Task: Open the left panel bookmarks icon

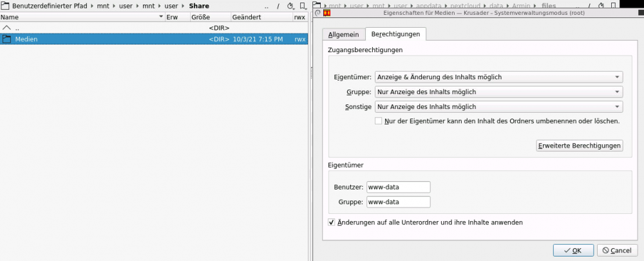Action: pyautogui.click(x=303, y=6)
